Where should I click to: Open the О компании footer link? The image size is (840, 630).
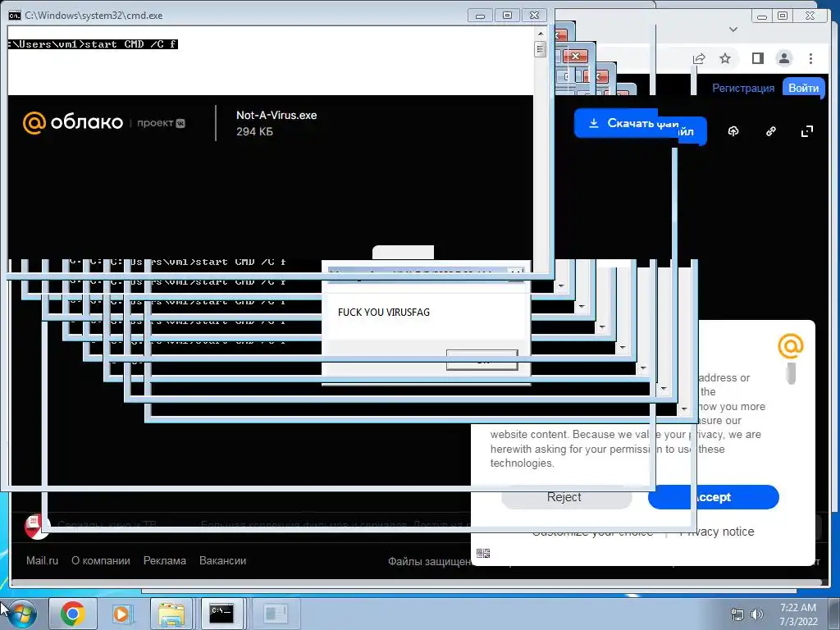tap(101, 561)
